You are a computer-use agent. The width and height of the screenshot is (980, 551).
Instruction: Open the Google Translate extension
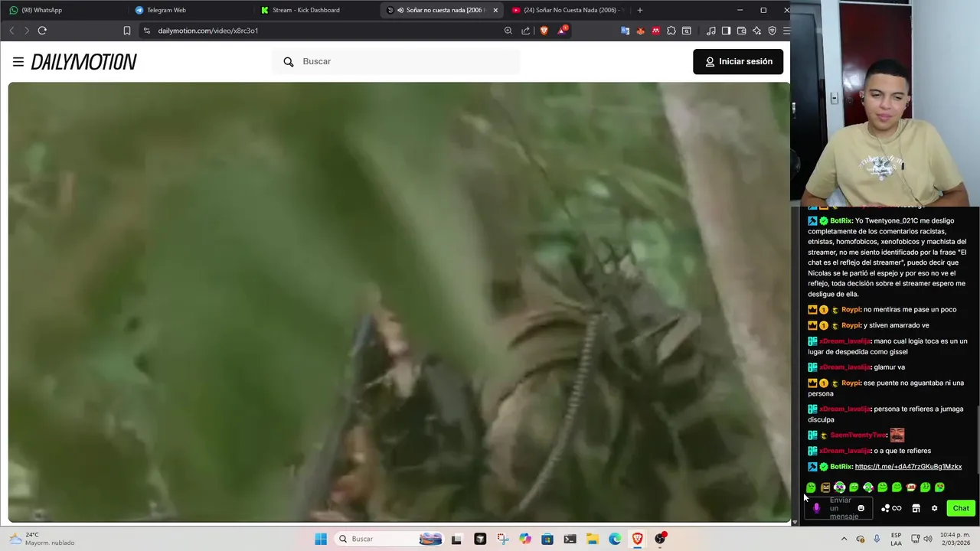click(626, 31)
